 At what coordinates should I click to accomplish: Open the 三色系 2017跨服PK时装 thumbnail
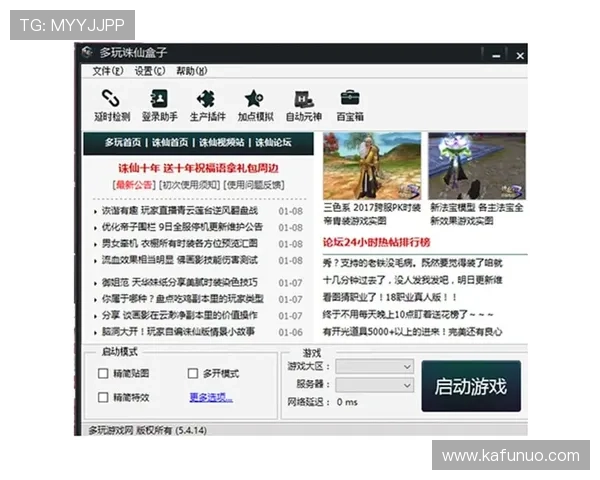pos(372,166)
